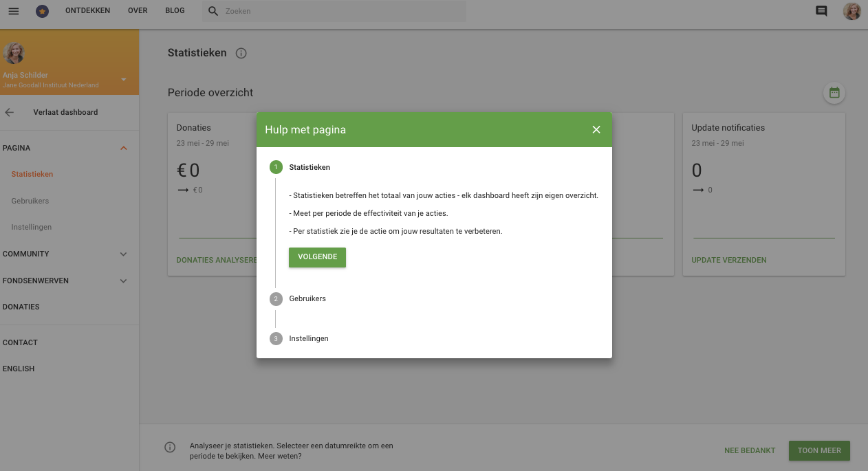Click Verlaat dashboard text
The image size is (868, 471).
coord(65,112)
